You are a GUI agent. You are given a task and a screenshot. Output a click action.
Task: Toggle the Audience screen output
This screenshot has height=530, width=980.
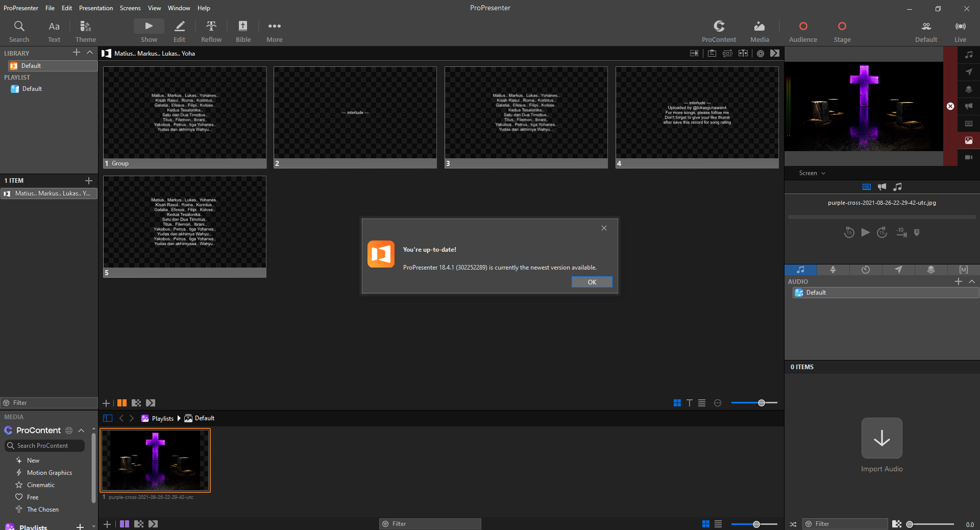tap(803, 32)
